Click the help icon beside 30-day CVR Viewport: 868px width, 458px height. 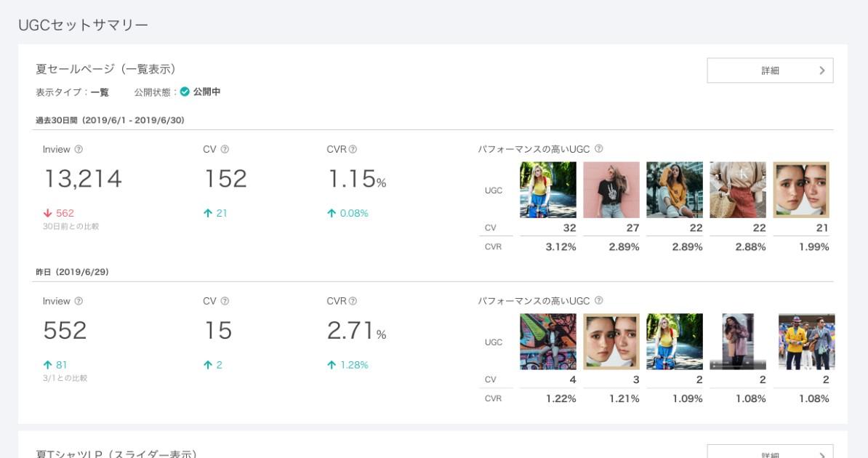tap(353, 150)
